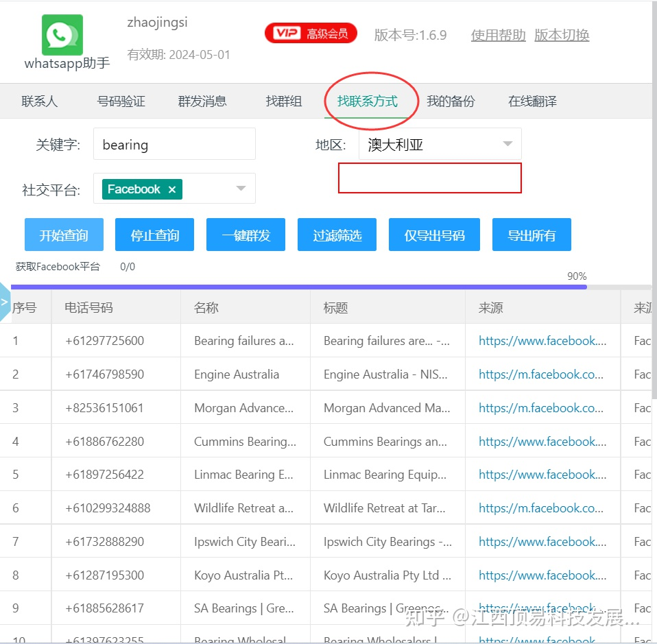This screenshot has height=644, width=657.
Task: Click the WhatsApp assistant logo icon
Action: (62, 35)
